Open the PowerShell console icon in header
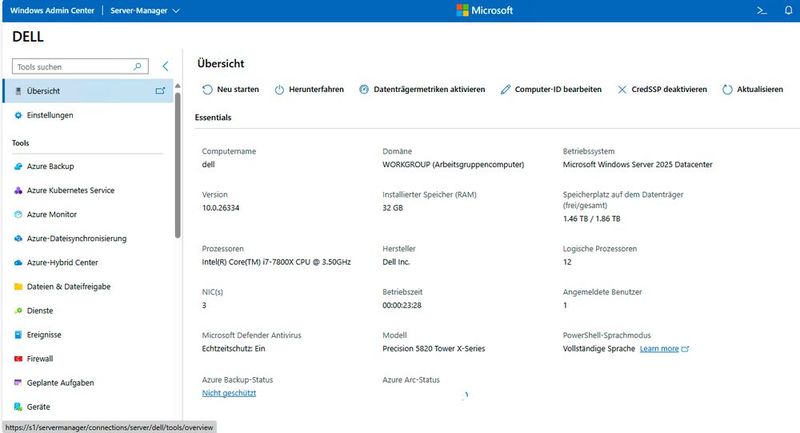Viewport: 800px width, 433px height. point(762,10)
